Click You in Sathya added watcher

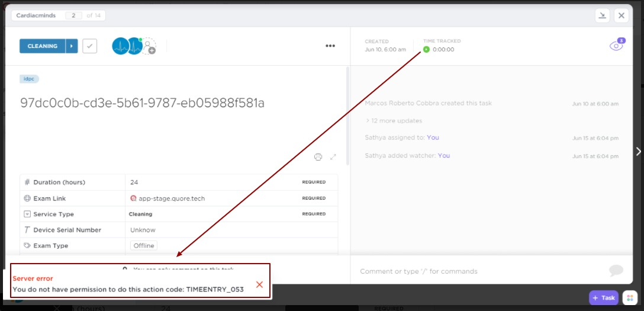(x=443, y=156)
